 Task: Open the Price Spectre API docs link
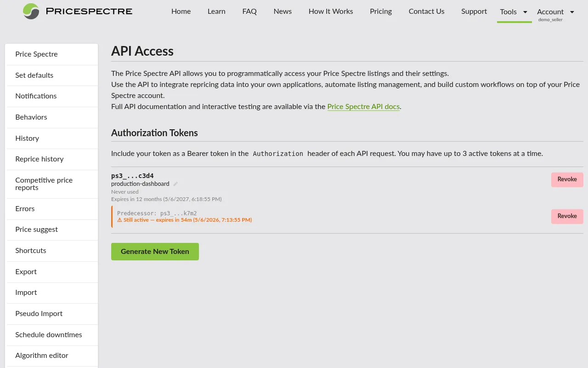363,107
